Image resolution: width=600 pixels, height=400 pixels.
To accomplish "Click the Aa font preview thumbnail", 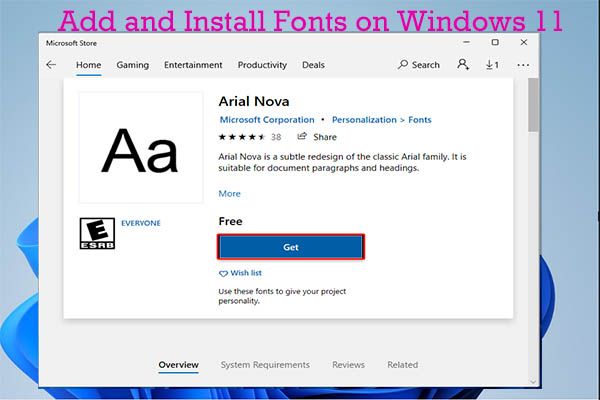I will 141,148.
